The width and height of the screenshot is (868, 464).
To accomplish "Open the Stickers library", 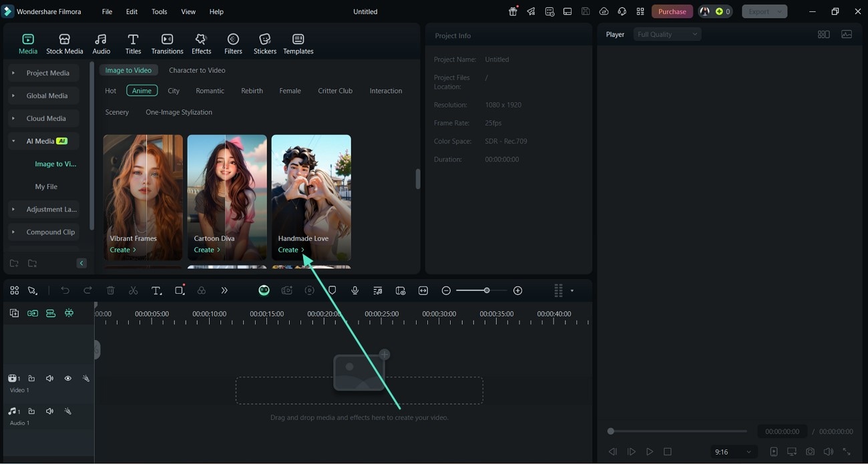I will point(264,44).
